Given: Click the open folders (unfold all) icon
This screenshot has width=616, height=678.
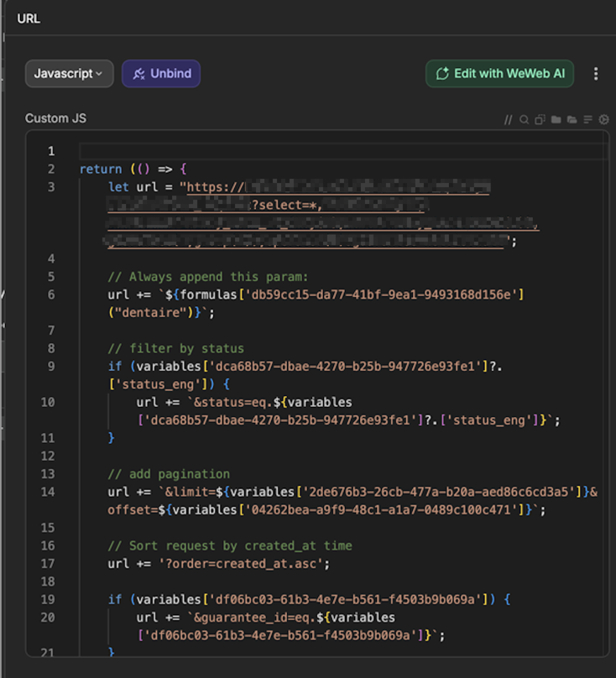Looking at the screenshot, I should [572, 120].
